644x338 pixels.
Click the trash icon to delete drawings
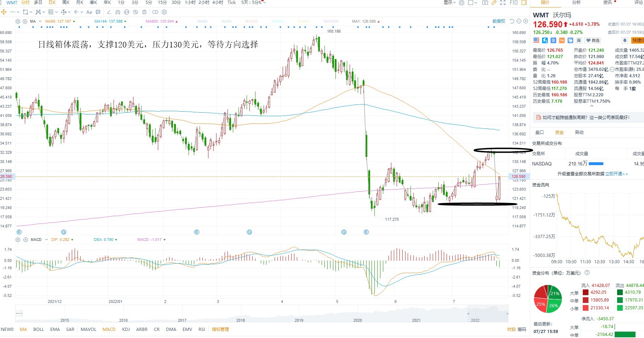[x=144, y=12]
